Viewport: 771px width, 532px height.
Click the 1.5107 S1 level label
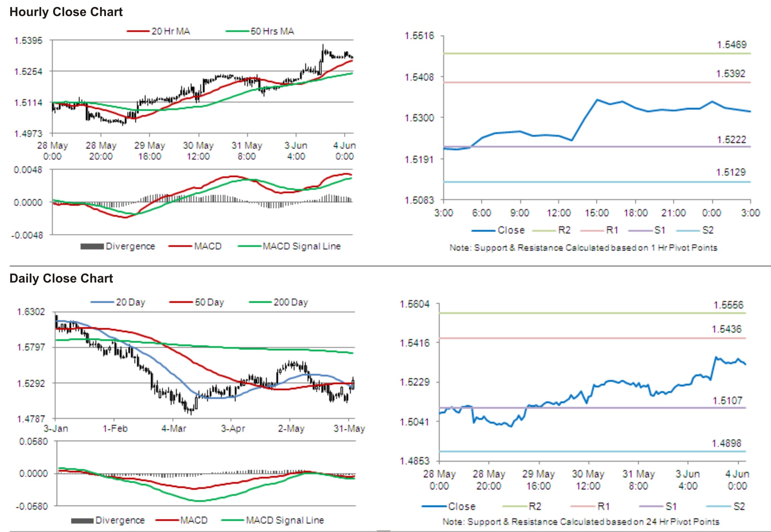727,401
